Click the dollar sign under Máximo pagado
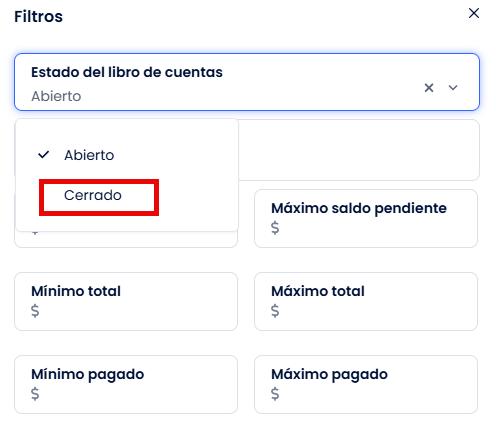Viewport: 496px width, 444px height. 275,394
